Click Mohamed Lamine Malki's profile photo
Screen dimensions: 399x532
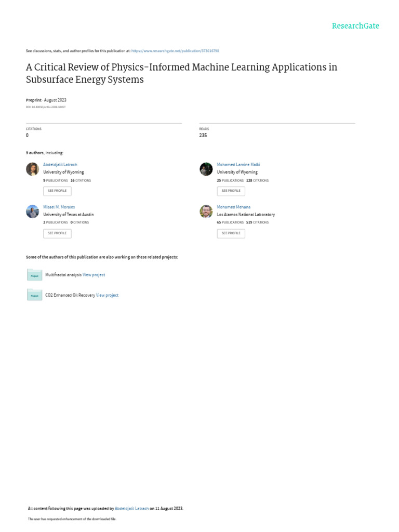(x=206, y=169)
